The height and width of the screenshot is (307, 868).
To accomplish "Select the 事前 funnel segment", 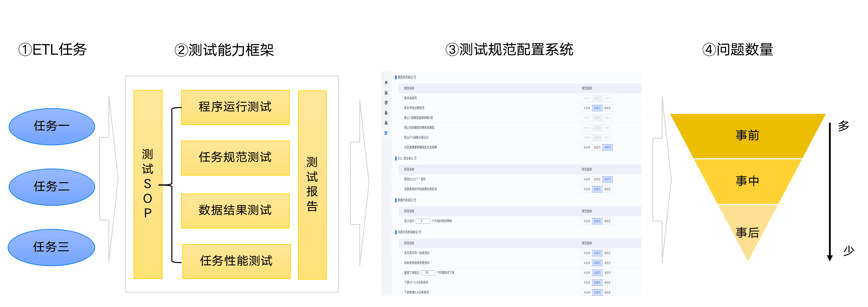I will click(747, 136).
